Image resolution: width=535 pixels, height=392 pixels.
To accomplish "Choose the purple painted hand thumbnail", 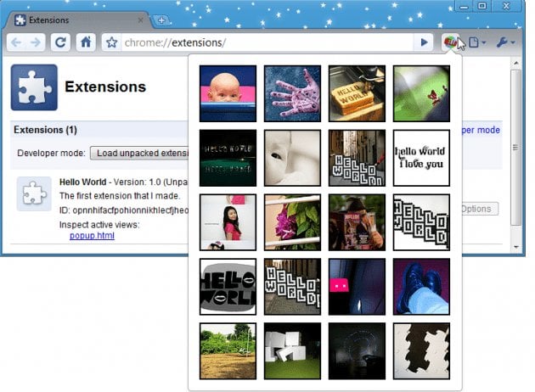I will pyautogui.click(x=292, y=93).
